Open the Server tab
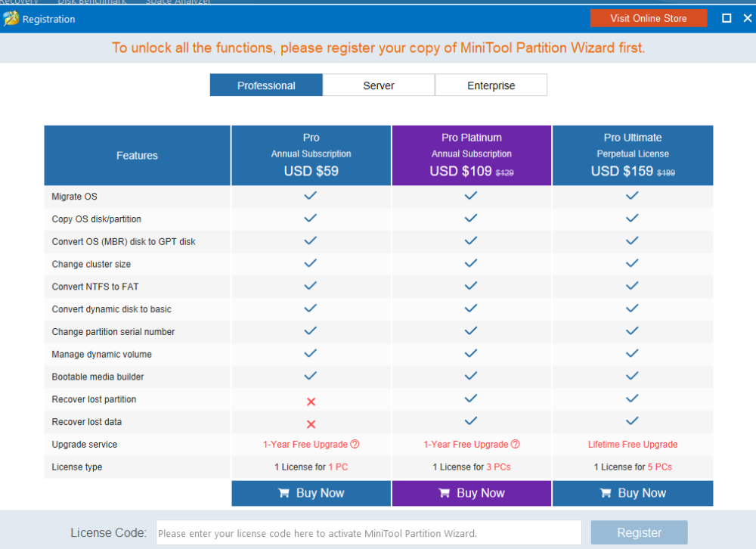Image resolution: width=756 pixels, height=549 pixels. tap(379, 85)
